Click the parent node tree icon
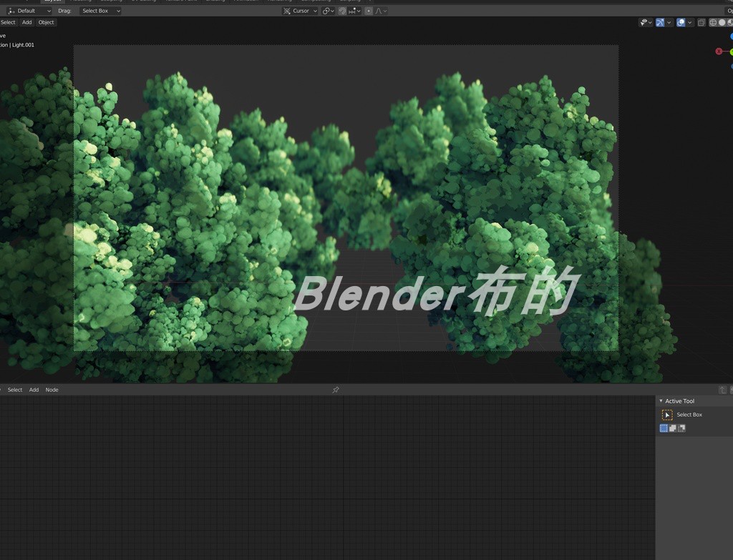 click(x=722, y=390)
